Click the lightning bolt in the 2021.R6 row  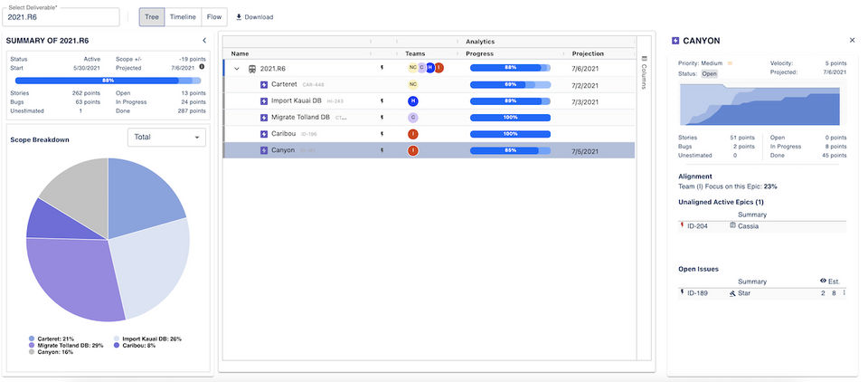point(382,68)
